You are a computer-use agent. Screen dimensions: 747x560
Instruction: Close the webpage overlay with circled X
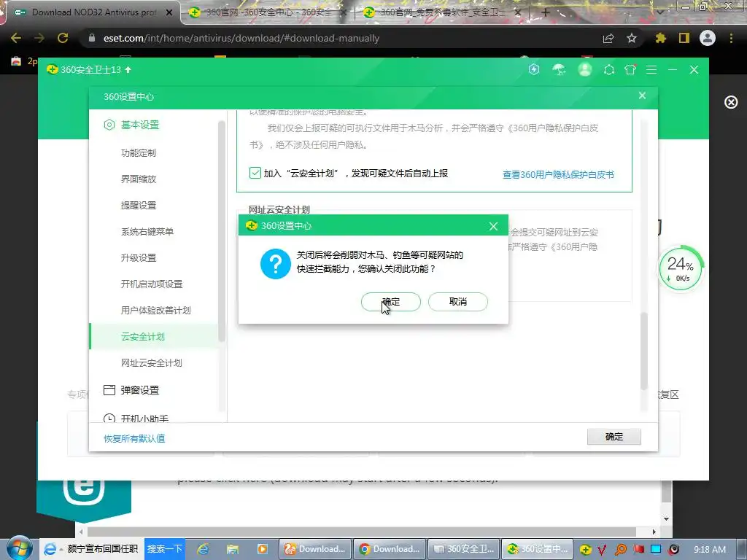731,102
